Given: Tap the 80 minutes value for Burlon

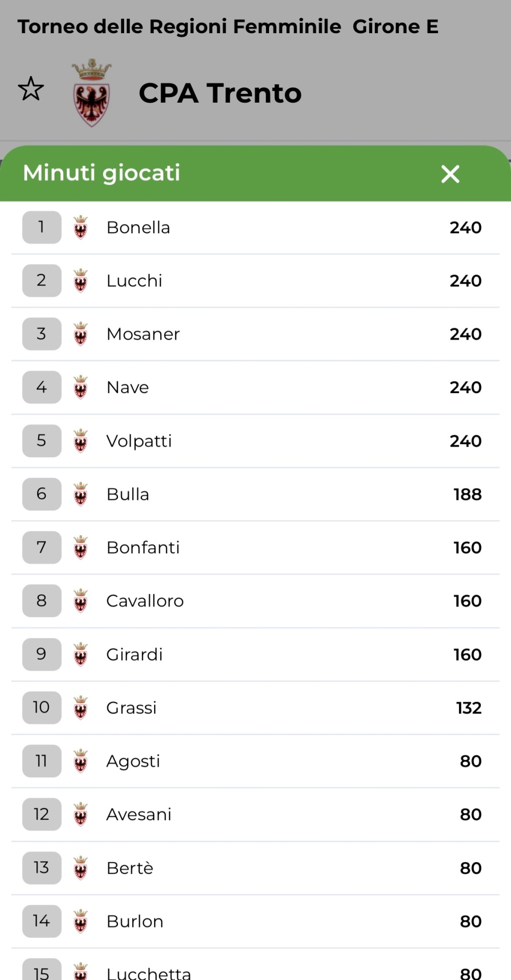Looking at the screenshot, I should coord(470,921).
